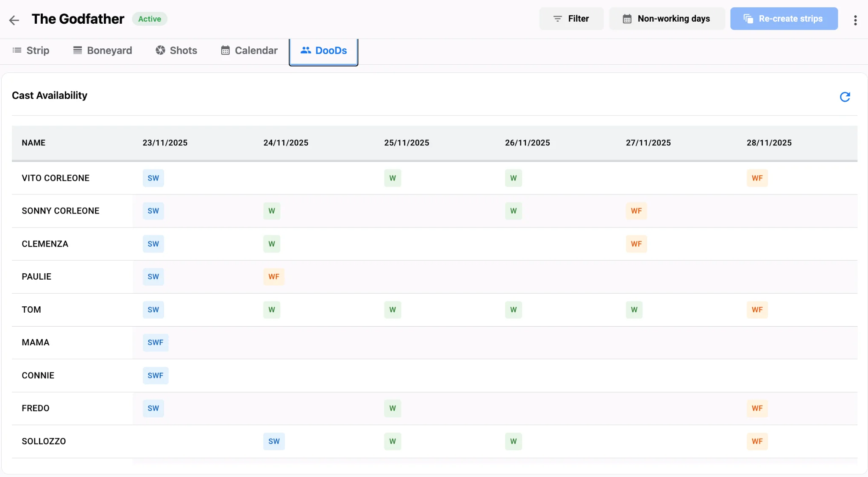Select the SOLLOZZO row name

pyautogui.click(x=44, y=441)
